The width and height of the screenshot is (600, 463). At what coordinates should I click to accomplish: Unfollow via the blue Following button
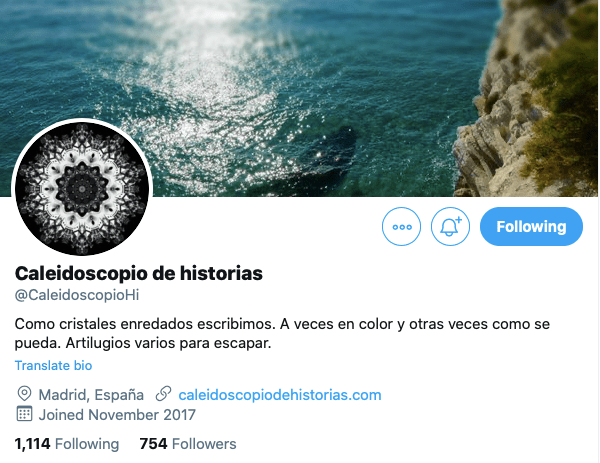pyautogui.click(x=531, y=227)
